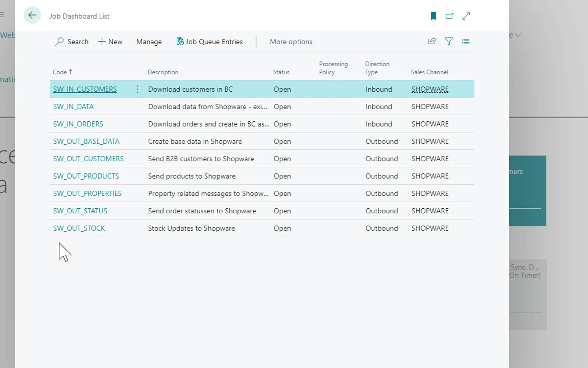
Task: Toggle the filter pane
Action: point(449,41)
